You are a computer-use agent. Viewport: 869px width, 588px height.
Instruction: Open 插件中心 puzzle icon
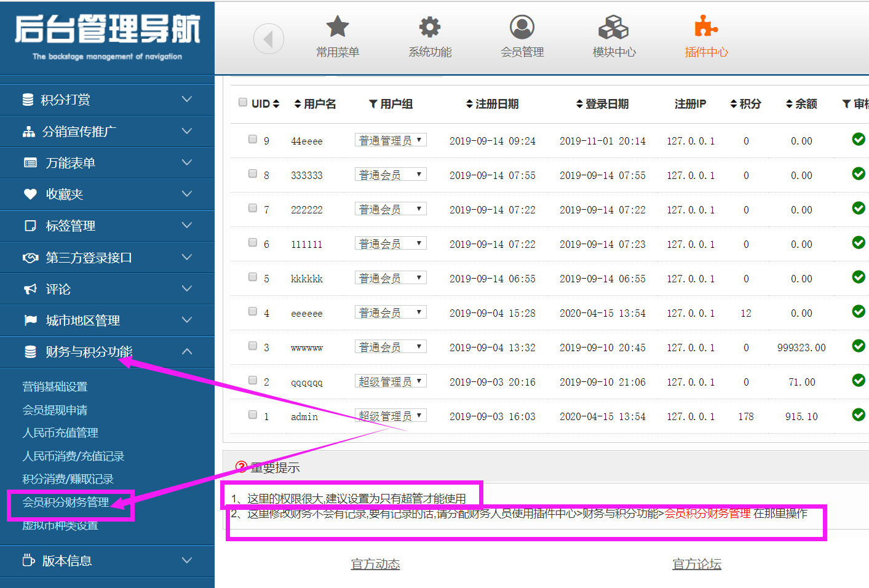705,27
